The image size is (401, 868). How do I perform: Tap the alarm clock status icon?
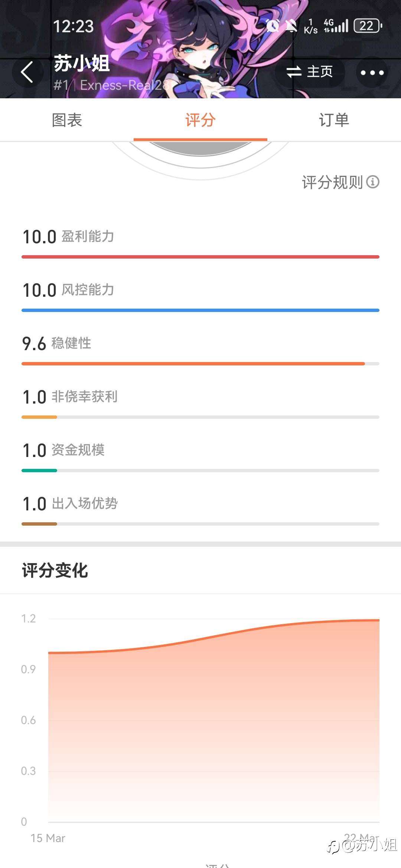(273, 26)
